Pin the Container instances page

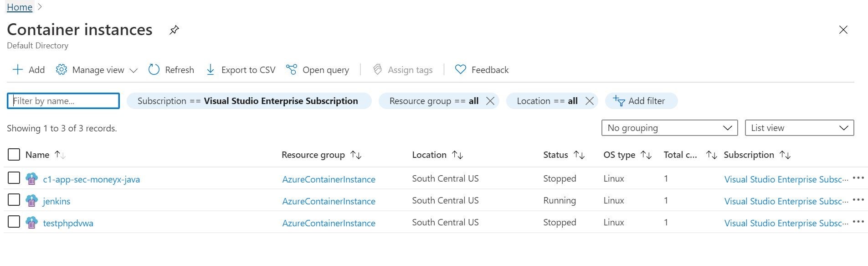point(174,30)
